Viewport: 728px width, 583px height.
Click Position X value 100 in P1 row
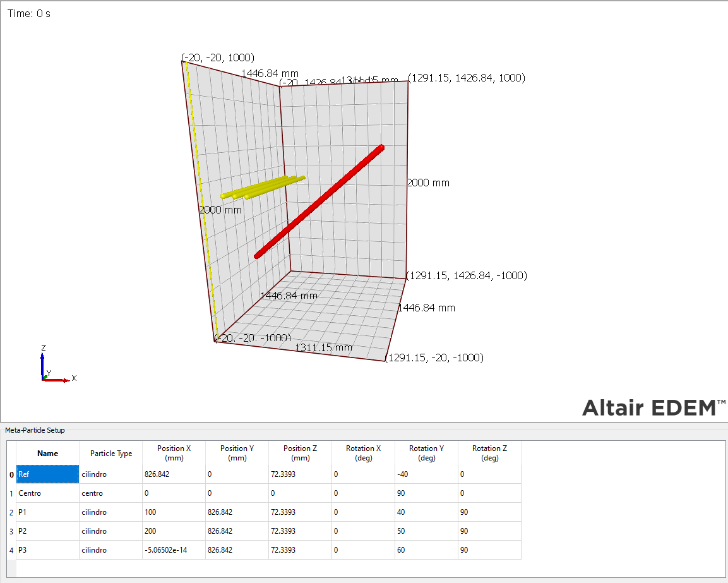174,512
